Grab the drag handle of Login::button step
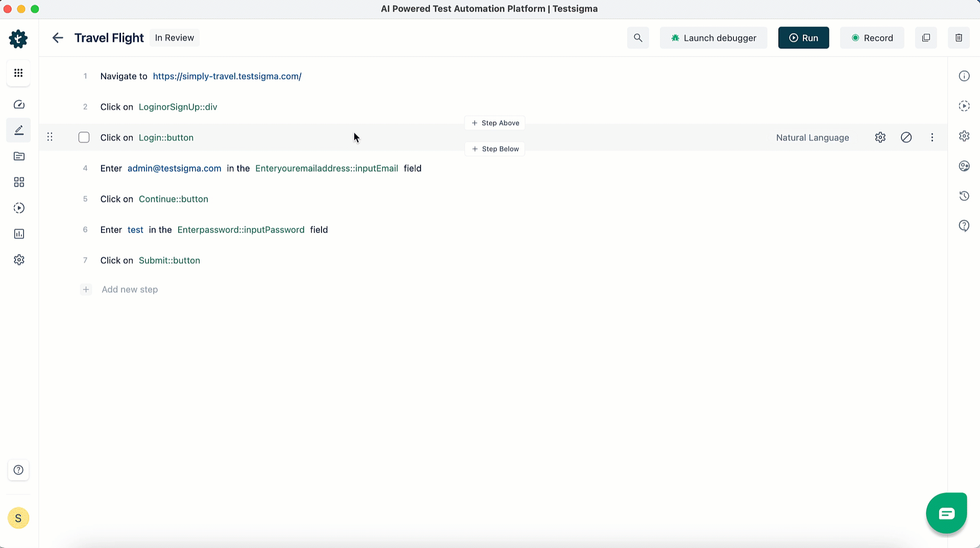 (x=50, y=137)
